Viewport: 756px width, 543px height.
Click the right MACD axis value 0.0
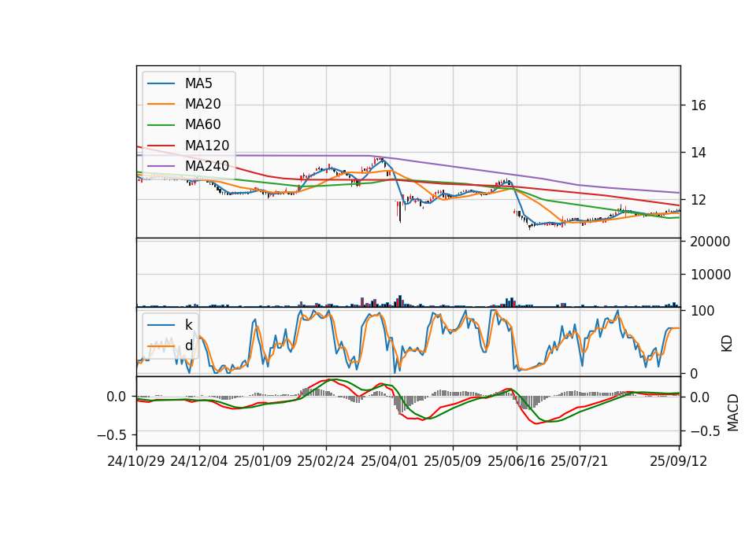coord(700,397)
